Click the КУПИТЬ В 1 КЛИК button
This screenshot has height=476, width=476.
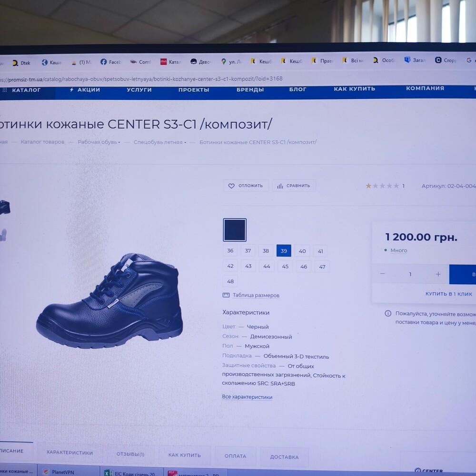click(448, 294)
